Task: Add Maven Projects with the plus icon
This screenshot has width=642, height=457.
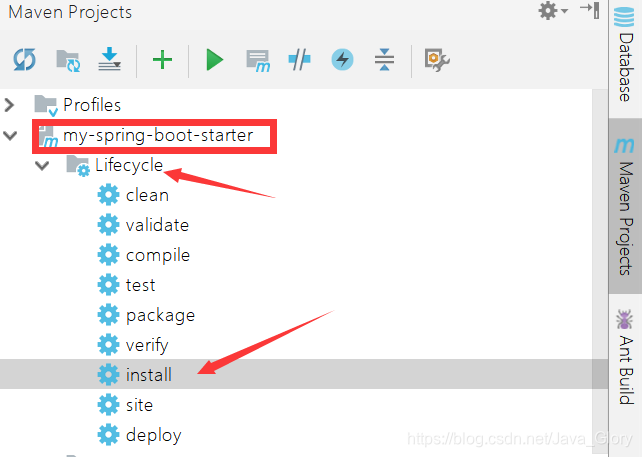Action: [x=162, y=60]
